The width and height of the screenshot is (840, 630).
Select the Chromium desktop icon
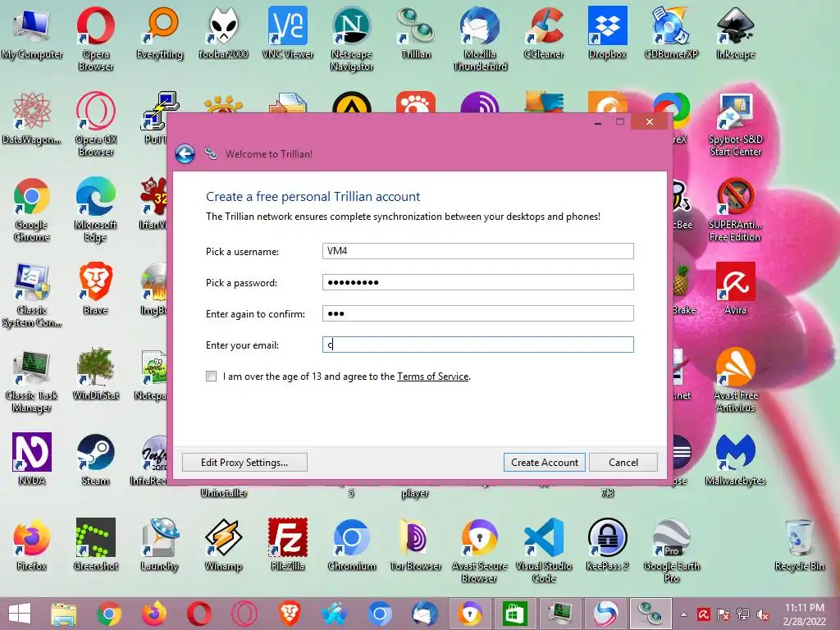352,545
